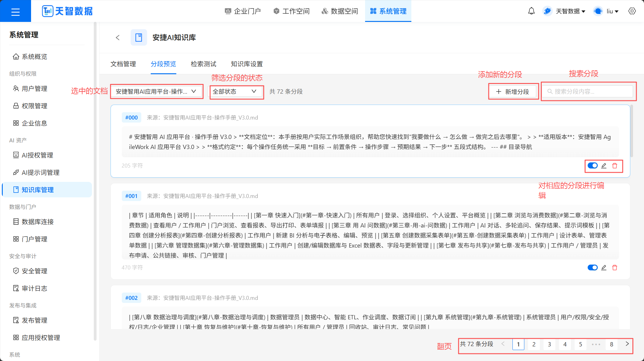Open AI提示词管理 in the sidebar
The width and height of the screenshot is (644, 361).
coord(47,173)
